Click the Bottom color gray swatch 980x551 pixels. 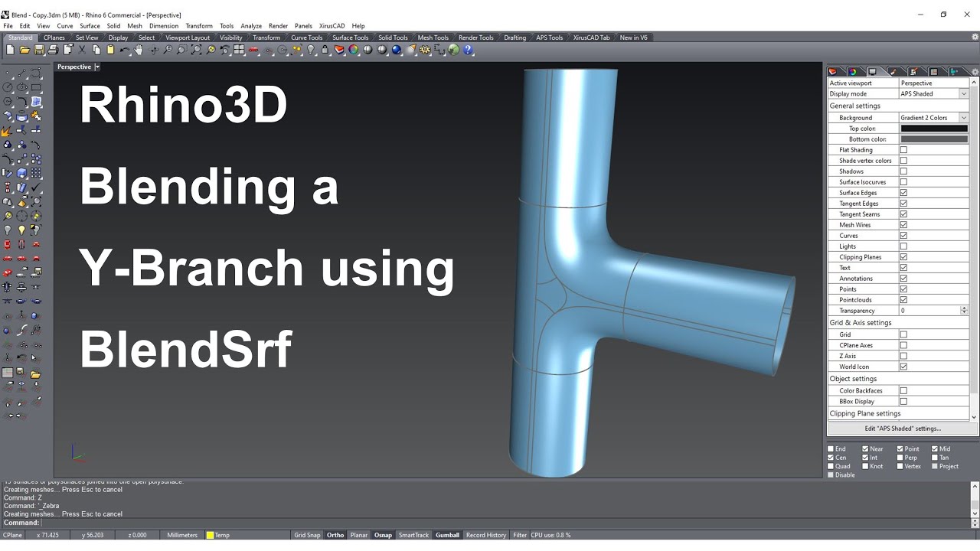[x=934, y=139]
